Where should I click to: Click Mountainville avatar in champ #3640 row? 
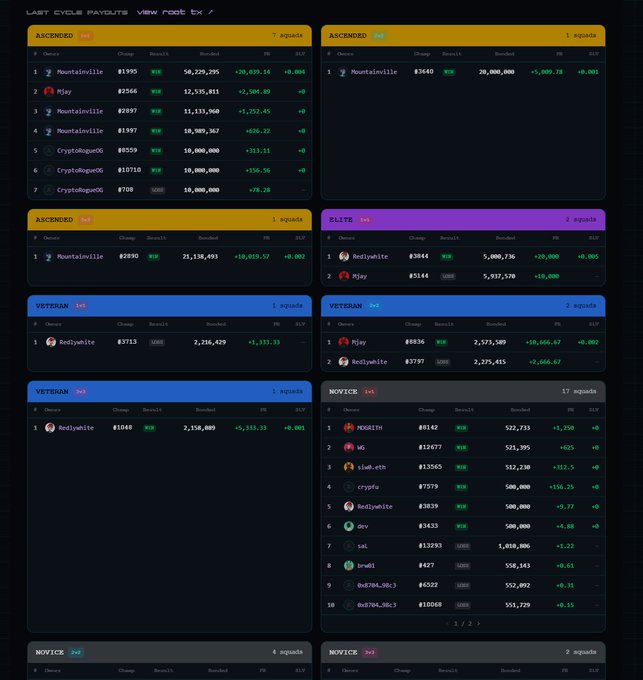point(343,72)
